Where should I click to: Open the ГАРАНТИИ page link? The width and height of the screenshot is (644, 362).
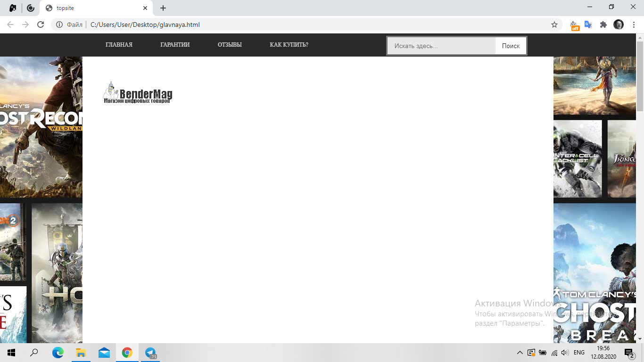click(x=175, y=45)
